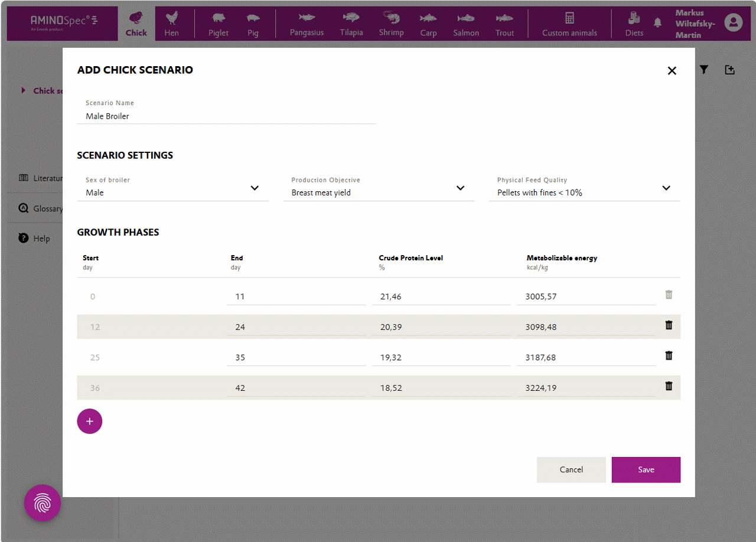Delete the growth phase starting day 36
The image size is (756, 542).
[669, 386]
